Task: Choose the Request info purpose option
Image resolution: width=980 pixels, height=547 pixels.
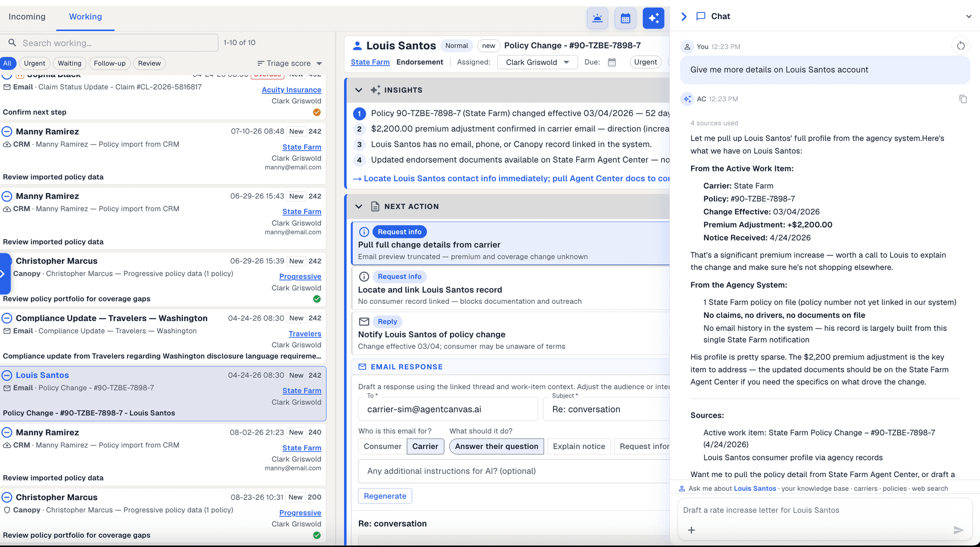Action: point(642,447)
